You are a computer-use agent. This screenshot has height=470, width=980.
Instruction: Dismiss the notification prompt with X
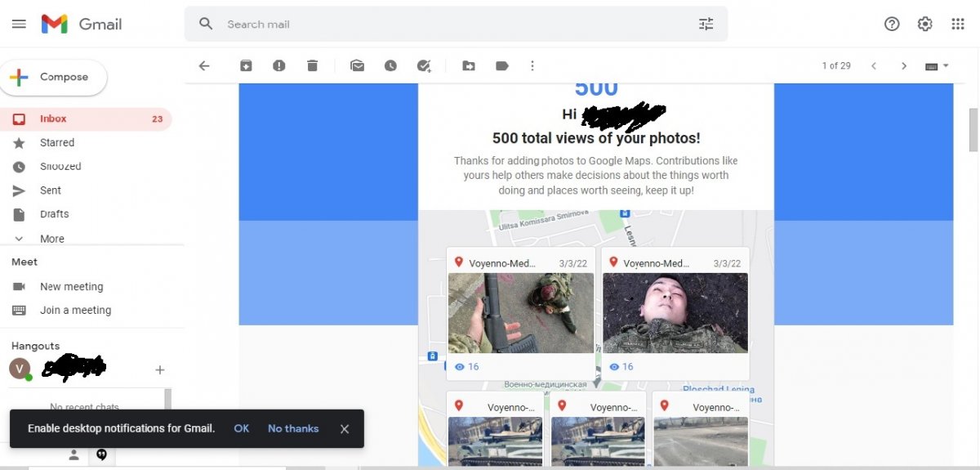345,429
